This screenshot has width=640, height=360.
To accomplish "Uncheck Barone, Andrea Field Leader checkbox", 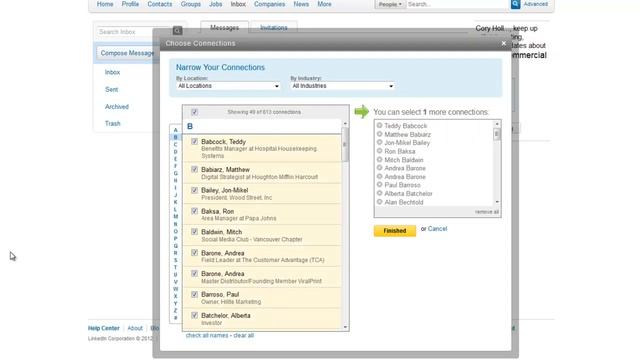I will 194,253.
